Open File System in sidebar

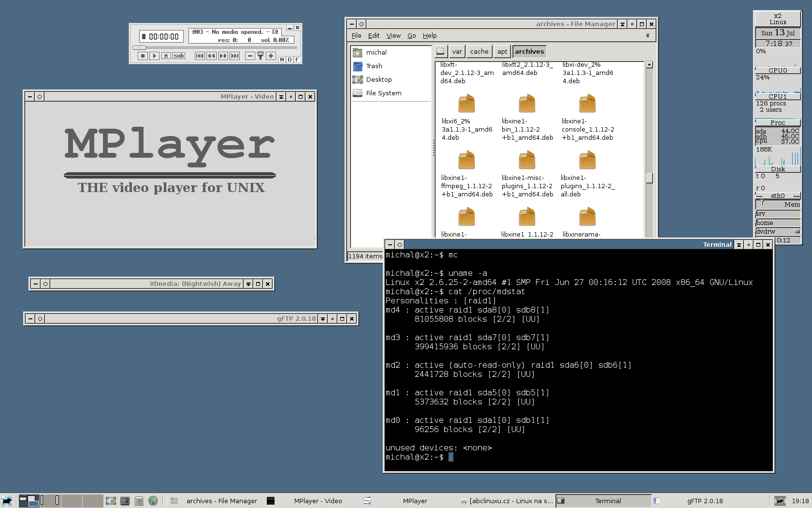(x=391, y=93)
